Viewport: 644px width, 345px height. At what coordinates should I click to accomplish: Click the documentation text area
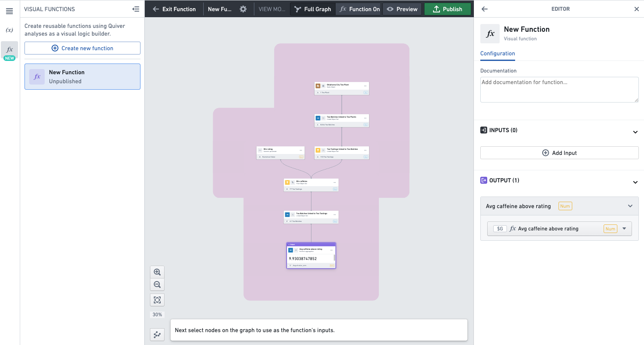click(x=559, y=90)
